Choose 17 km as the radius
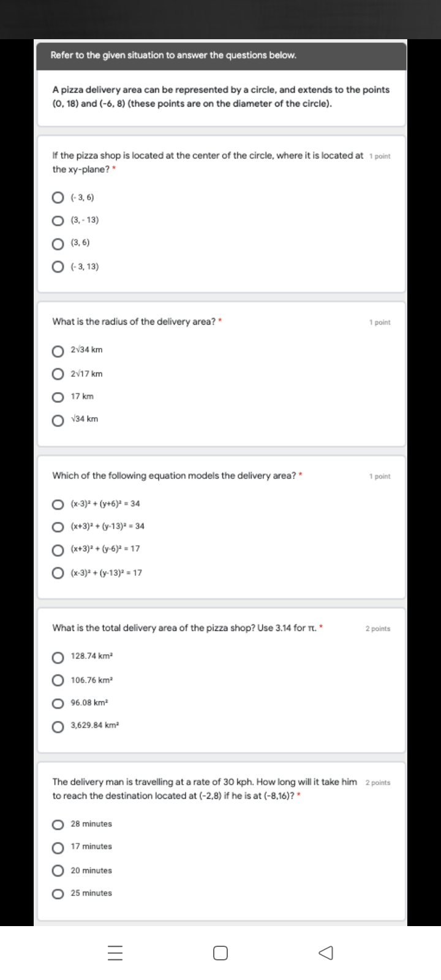The height and width of the screenshot is (980, 441). [x=58, y=396]
